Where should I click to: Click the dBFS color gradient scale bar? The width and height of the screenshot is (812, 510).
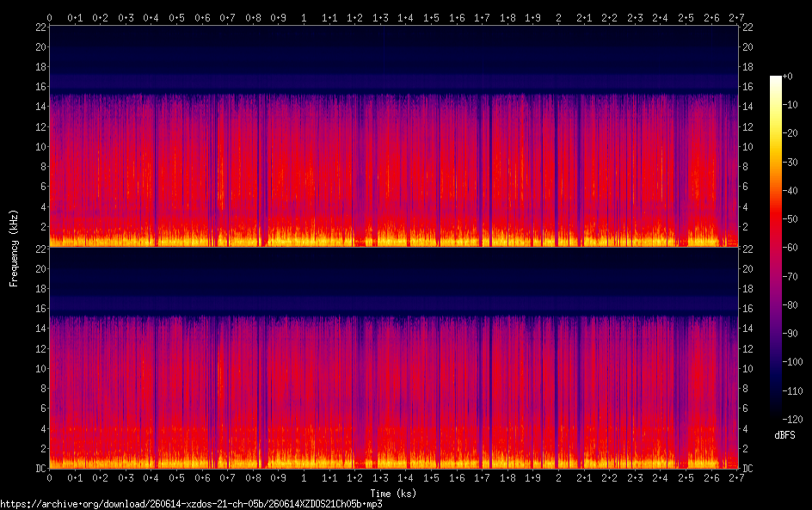click(x=775, y=248)
